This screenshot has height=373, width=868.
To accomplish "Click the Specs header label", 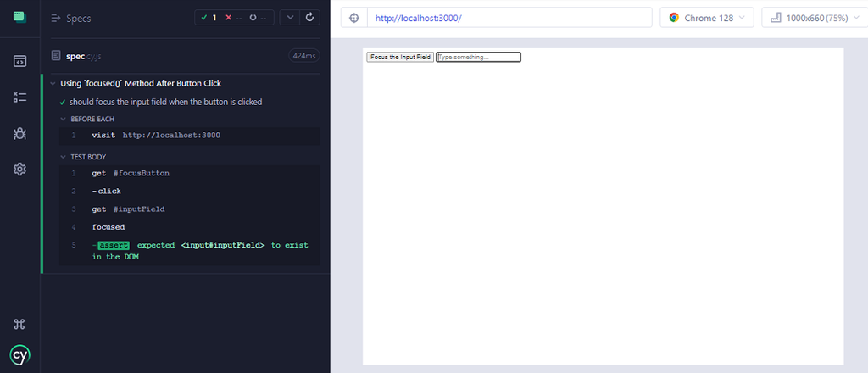I will [x=79, y=19].
